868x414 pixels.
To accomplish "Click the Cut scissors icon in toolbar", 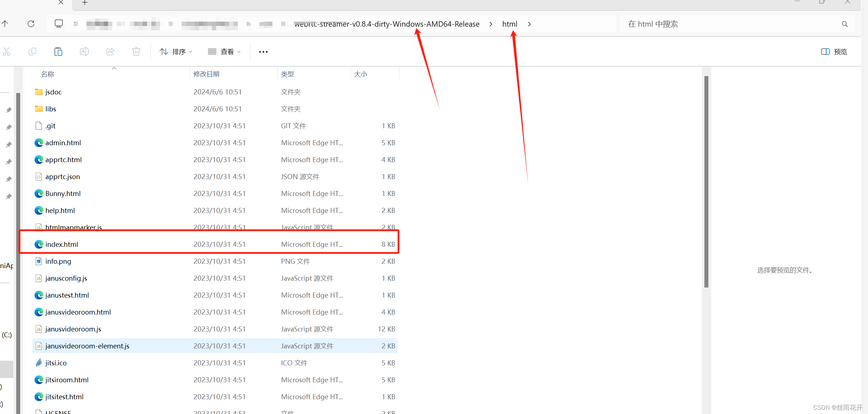I will (x=6, y=52).
